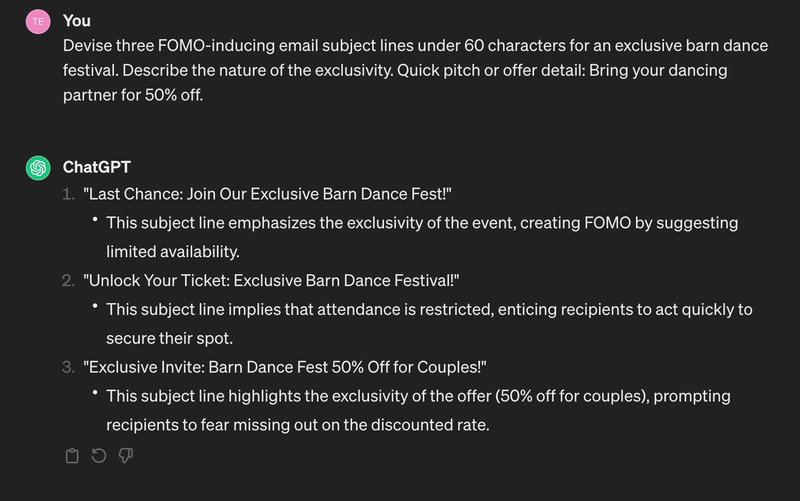Screen dimensions: 800x501
Task: Copy the ChatGPT response with clipboard icon
Action: [x=72, y=456]
